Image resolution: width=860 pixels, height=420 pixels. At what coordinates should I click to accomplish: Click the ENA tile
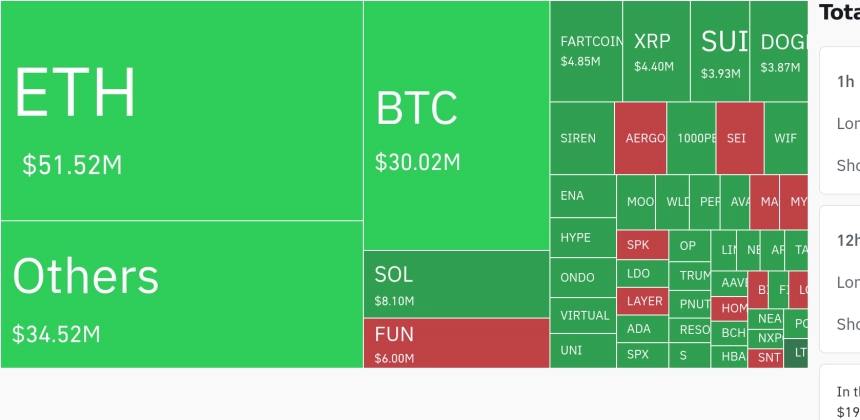pos(583,196)
